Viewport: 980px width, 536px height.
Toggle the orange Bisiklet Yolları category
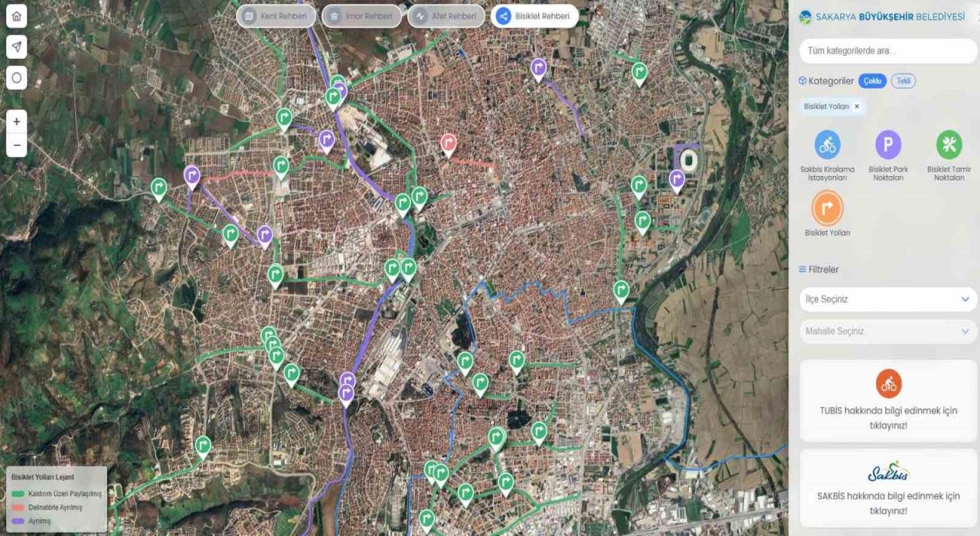(x=827, y=208)
